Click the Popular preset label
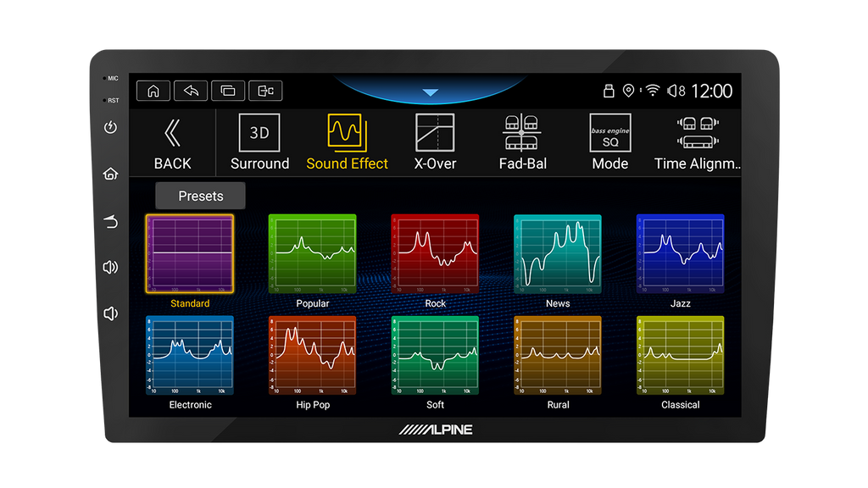868x488 pixels. 312,303
